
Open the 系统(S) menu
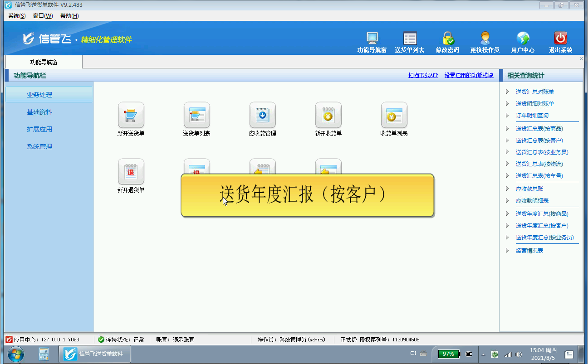(17, 16)
